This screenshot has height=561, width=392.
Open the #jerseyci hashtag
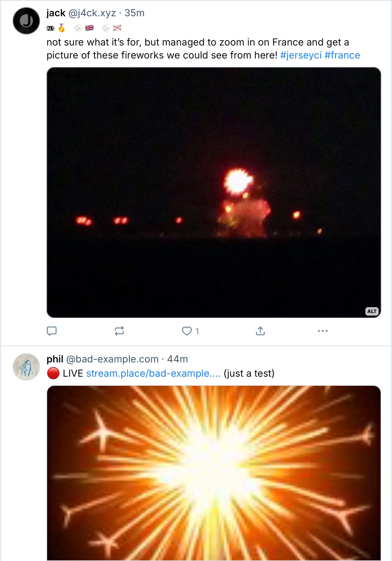[301, 55]
